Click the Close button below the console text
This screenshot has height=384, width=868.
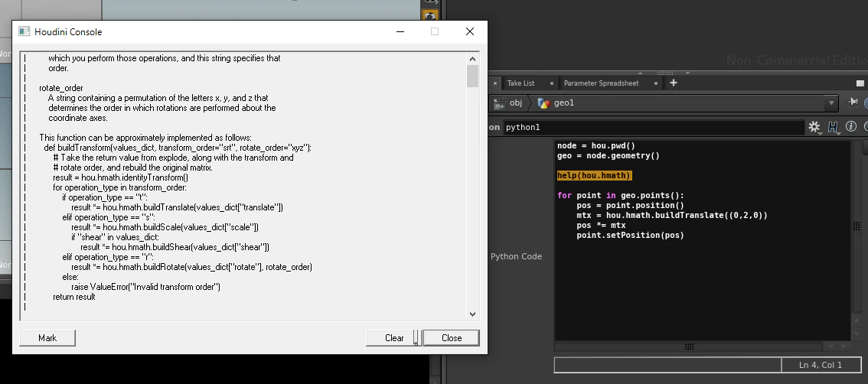pos(451,337)
